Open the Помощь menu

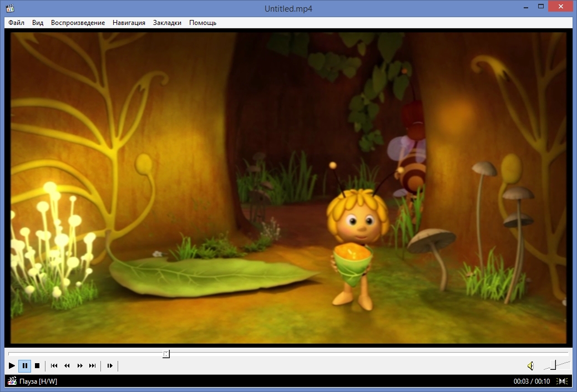tap(203, 22)
